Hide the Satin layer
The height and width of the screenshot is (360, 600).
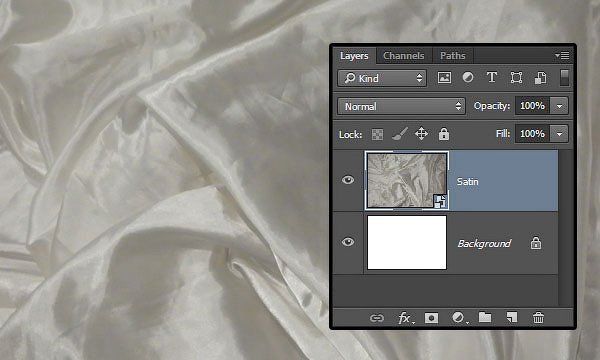348,179
